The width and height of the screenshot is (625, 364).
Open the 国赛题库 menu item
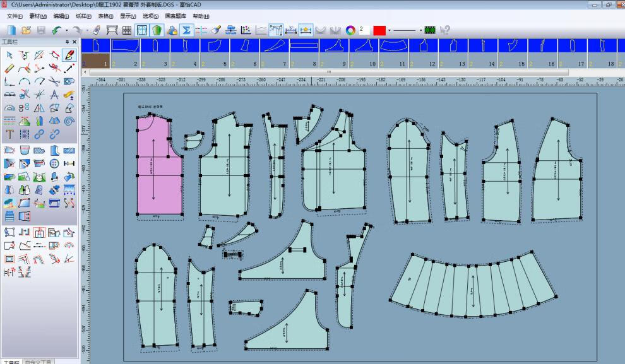point(176,15)
